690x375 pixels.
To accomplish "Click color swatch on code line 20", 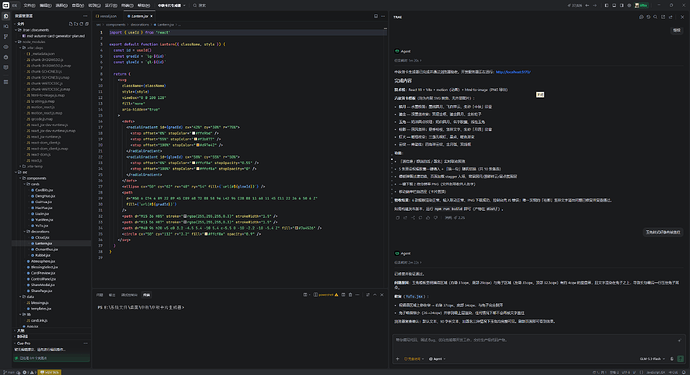I will pyautogui.click(x=198, y=145).
